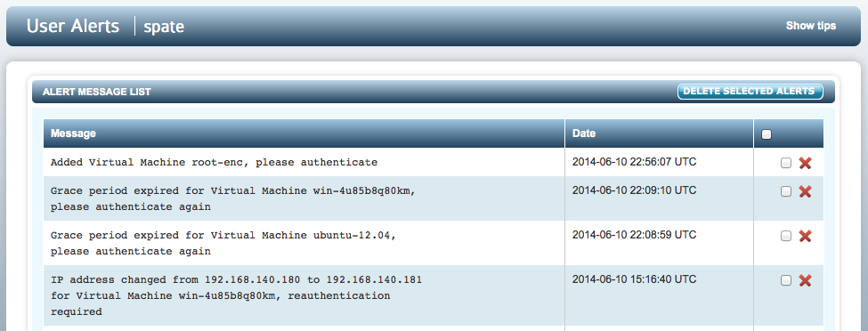The height and width of the screenshot is (331, 868).
Task: Click the spate username label
Action: [x=164, y=27]
